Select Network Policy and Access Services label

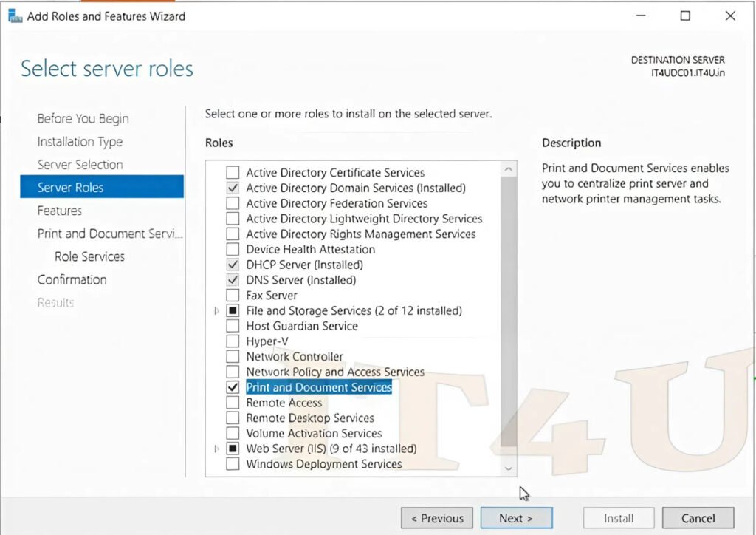[334, 372]
